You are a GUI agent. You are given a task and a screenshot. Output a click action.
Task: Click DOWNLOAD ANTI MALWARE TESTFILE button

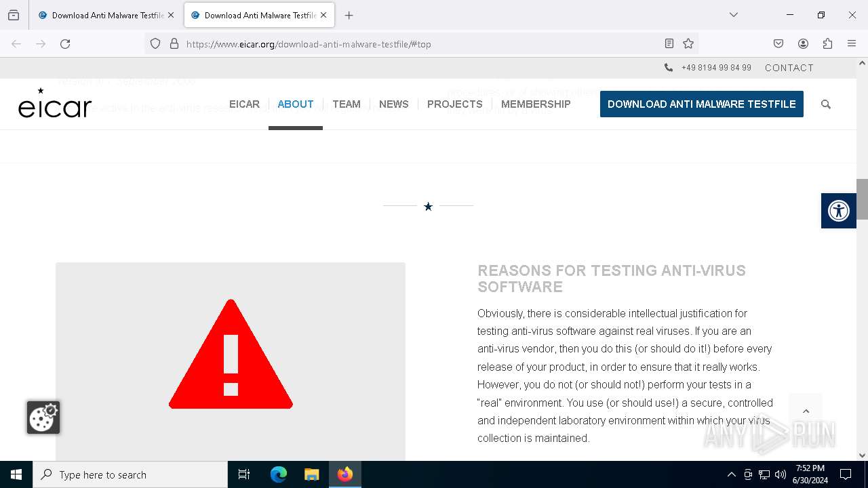(x=702, y=104)
